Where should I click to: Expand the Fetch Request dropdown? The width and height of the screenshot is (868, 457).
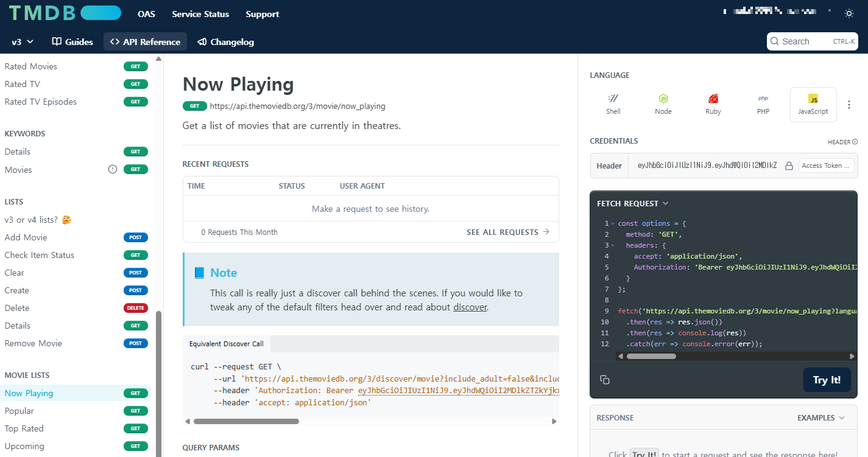pyautogui.click(x=632, y=203)
